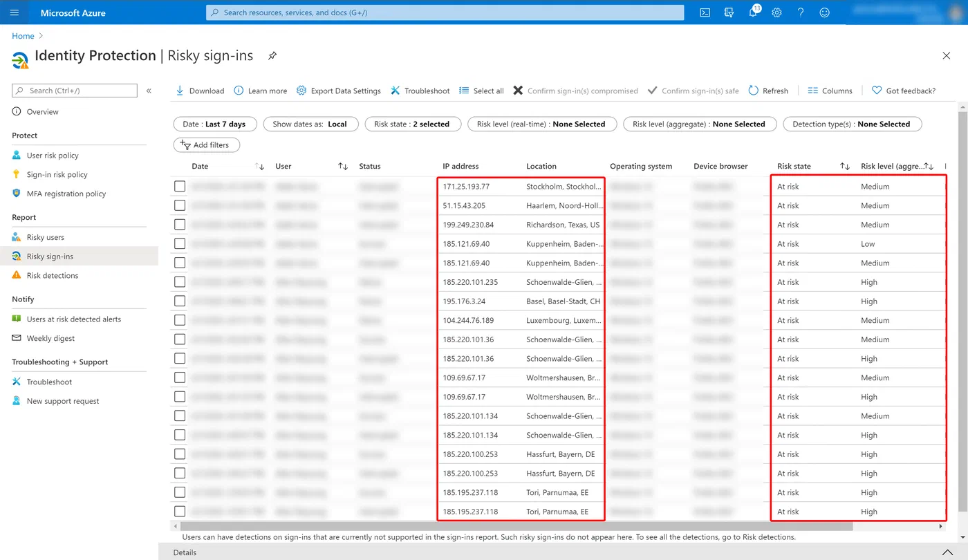Click Troubleshoot in the toolbar
968x560 pixels.
pyautogui.click(x=420, y=91)
